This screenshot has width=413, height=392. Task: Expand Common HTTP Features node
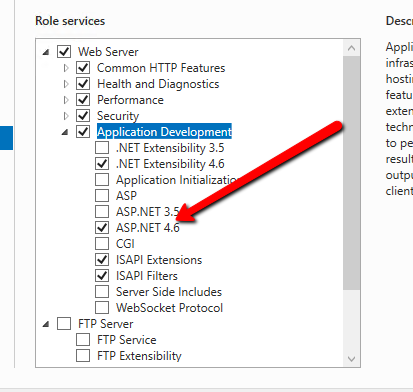coord(66,68)
